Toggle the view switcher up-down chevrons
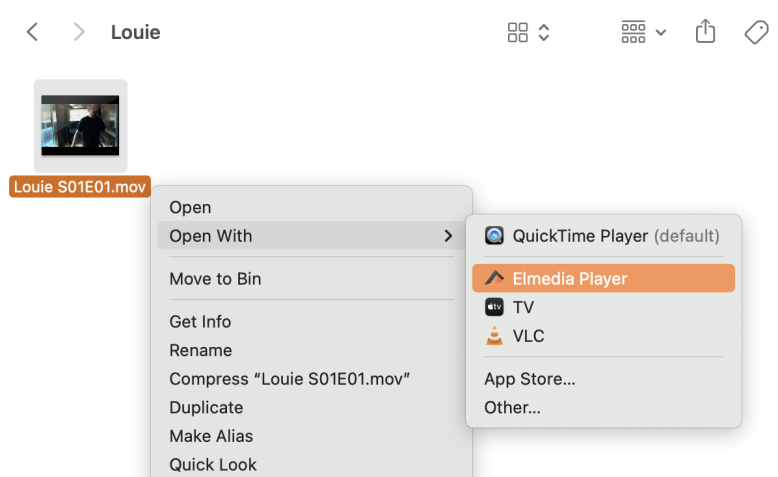The height and width of the screenshot is (477, 778). tap(544, 32)
